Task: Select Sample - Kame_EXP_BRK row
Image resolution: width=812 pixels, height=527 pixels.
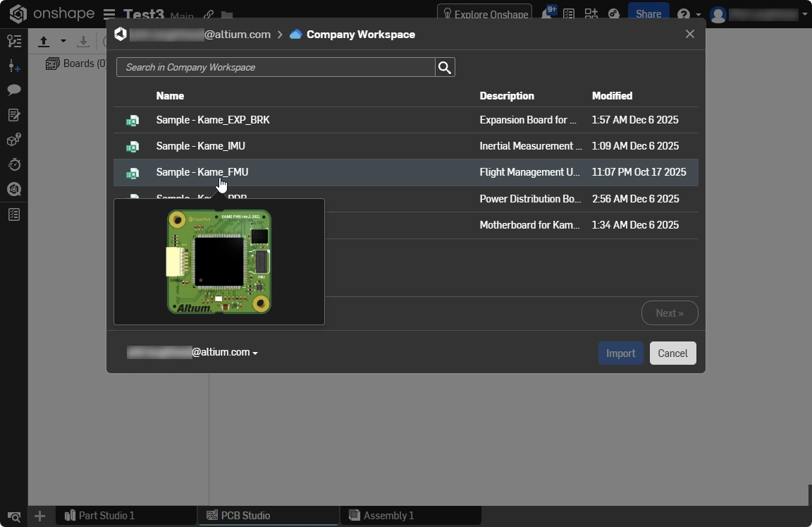Action: pos(406,120)
